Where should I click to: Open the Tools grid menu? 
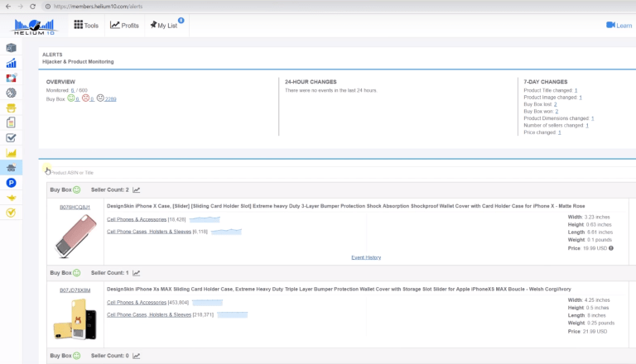point(86,25)
